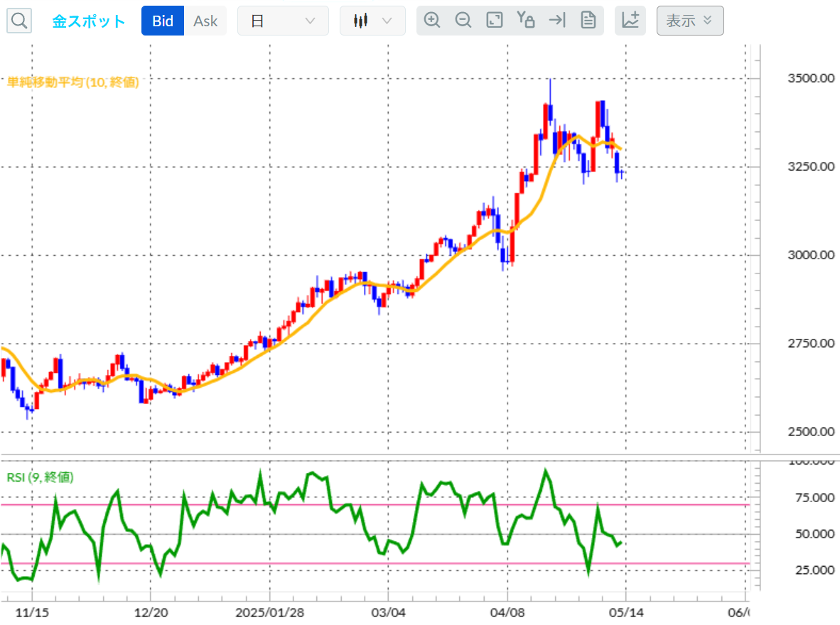
Task: Switch price to Ask
Action: pyautogui.click(x=205, y=21)
